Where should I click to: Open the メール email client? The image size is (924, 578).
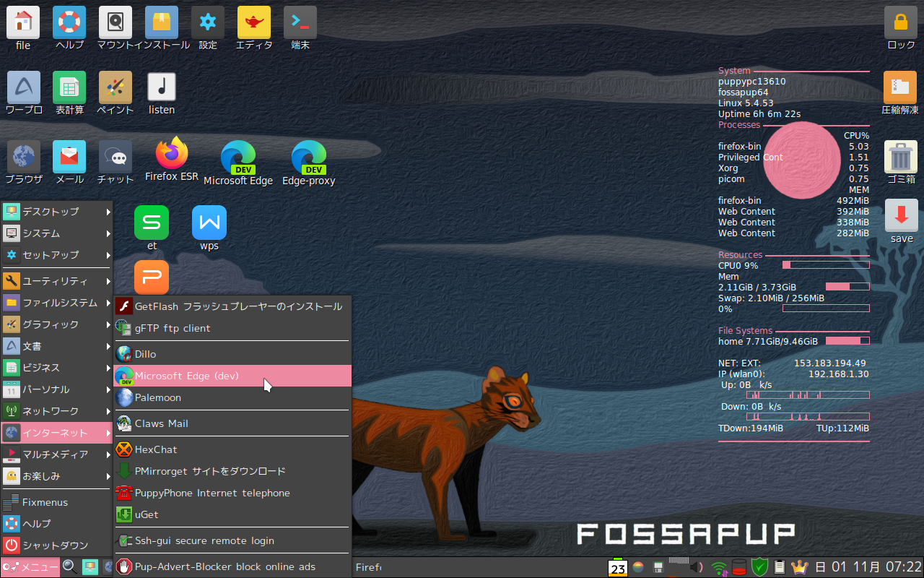[x=69, y=155]
